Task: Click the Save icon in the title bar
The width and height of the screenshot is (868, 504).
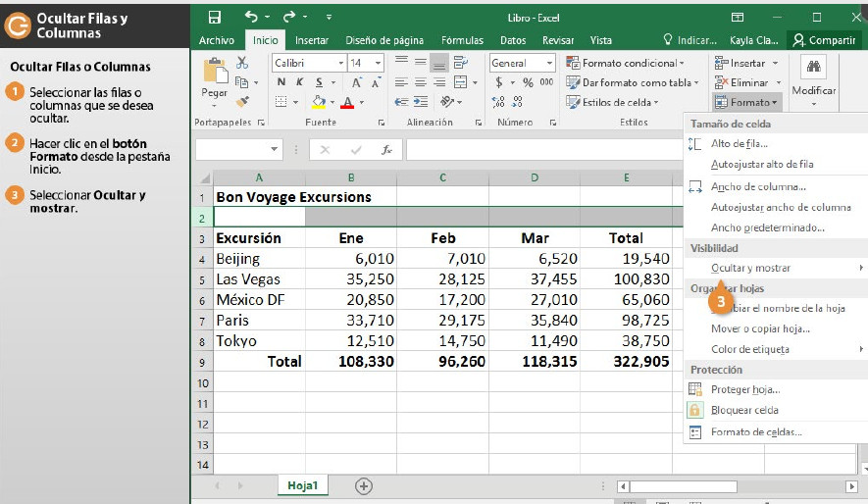Action: click(215, 17)
